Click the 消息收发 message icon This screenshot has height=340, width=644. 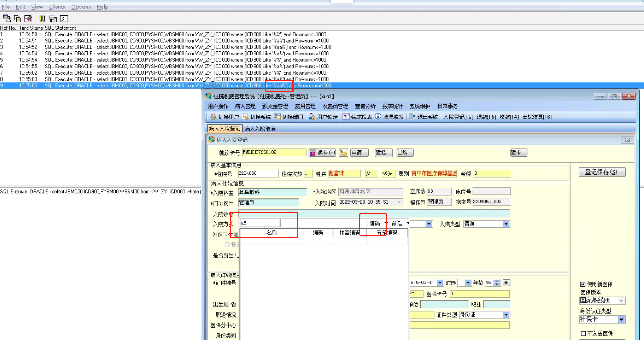click(378, 117)
